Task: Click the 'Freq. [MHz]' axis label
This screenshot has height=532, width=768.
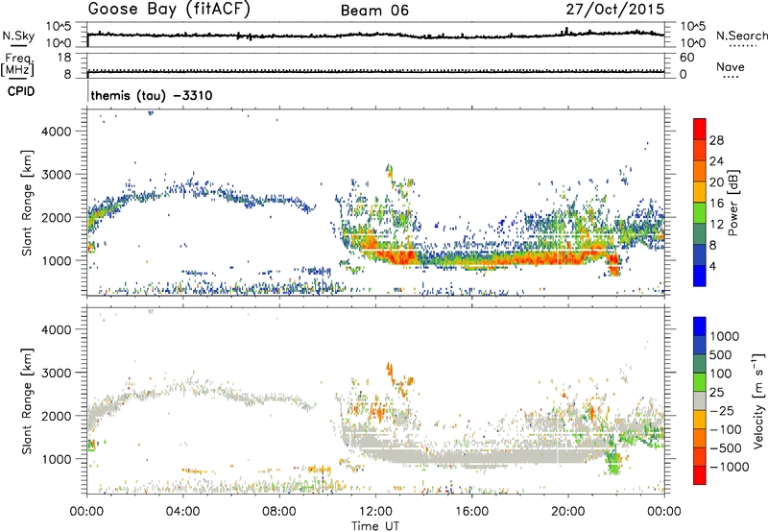Action: click(x=17, y=65)
